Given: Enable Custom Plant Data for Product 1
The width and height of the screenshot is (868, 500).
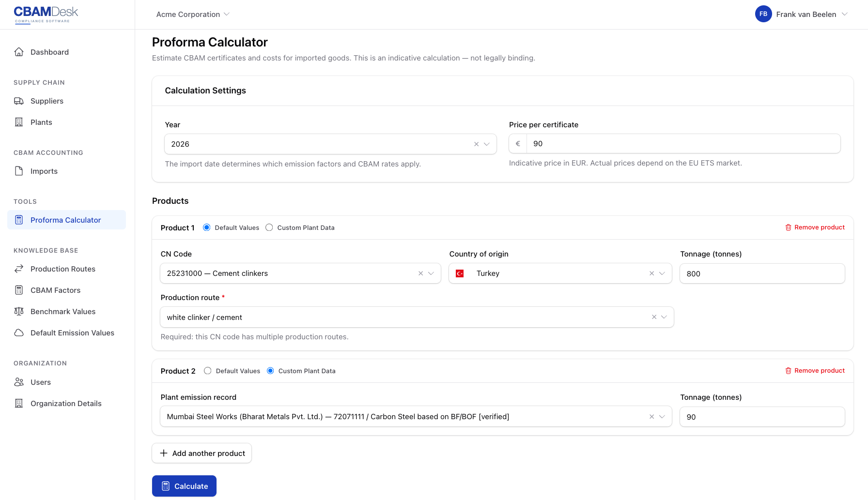Looking at the screenshot, I should pyautogui.click(x=269, y=227).
